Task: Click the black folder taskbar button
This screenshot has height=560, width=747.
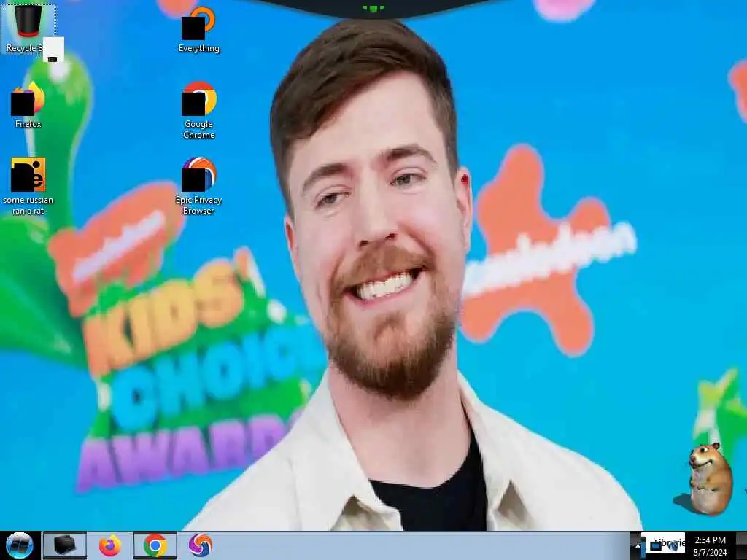Action: point(64,545)
